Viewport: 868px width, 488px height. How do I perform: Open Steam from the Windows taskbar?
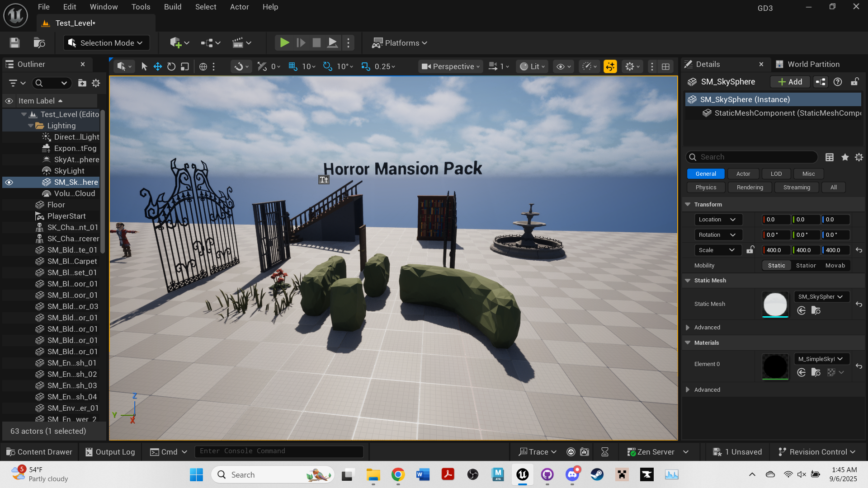click(x=597, y=474)
